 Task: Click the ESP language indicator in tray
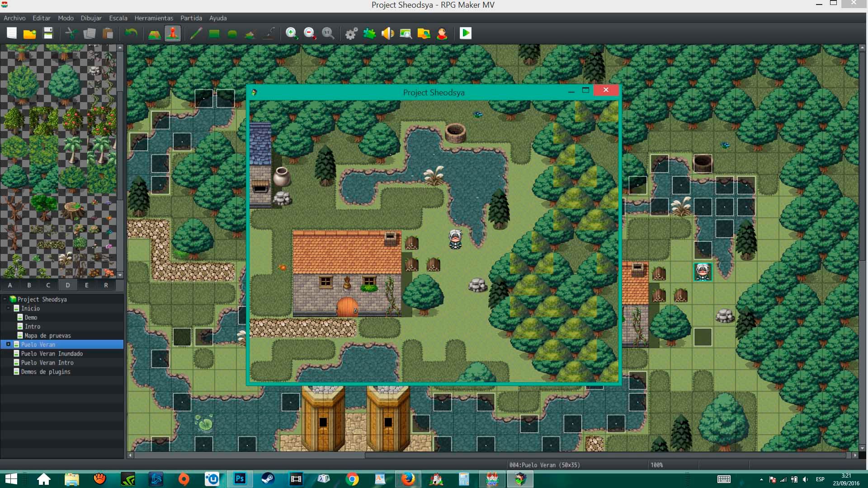tap(820, 479)
